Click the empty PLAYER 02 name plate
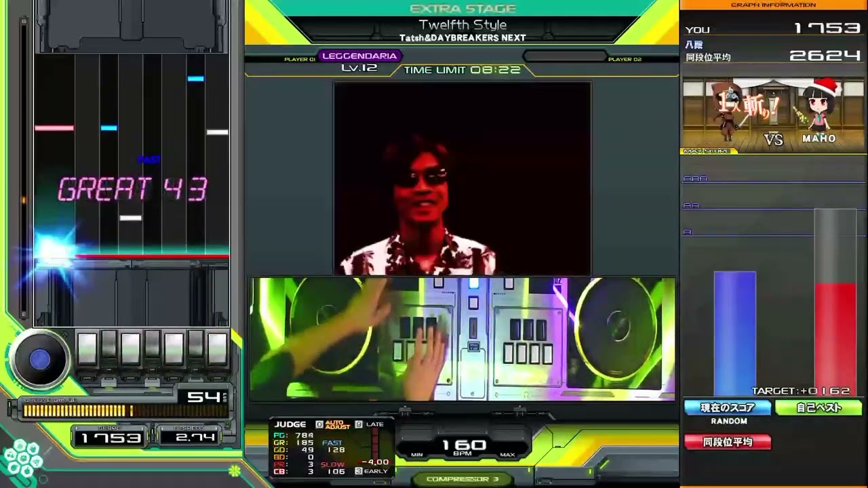The image size is (868, 488). click(564, 56)
